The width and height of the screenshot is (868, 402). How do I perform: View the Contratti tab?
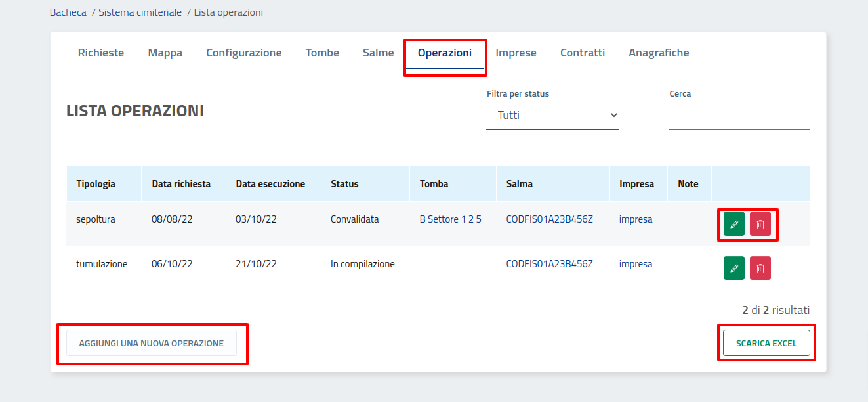point(583,53)
